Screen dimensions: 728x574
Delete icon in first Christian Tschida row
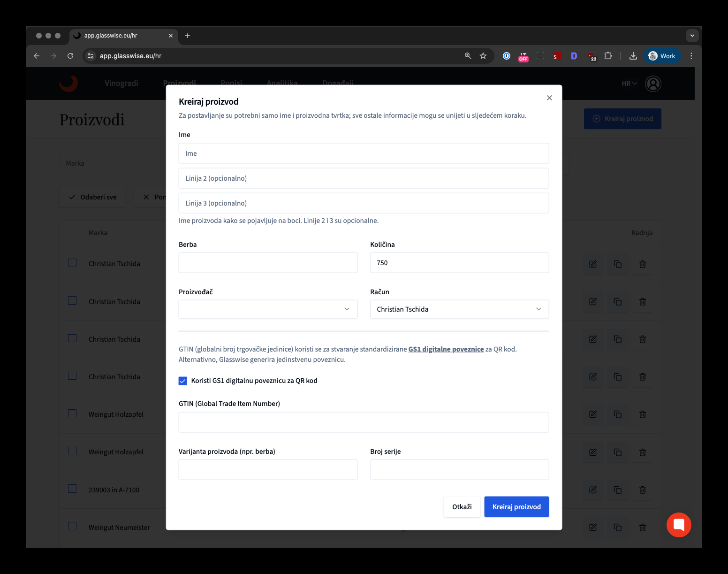[643, 264]
